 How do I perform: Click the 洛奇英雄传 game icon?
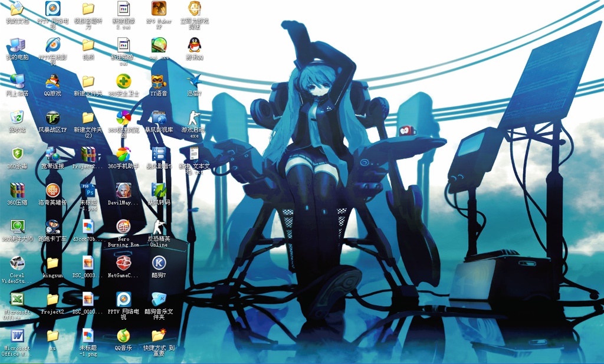pyautogui.click(x=52, y=190)
